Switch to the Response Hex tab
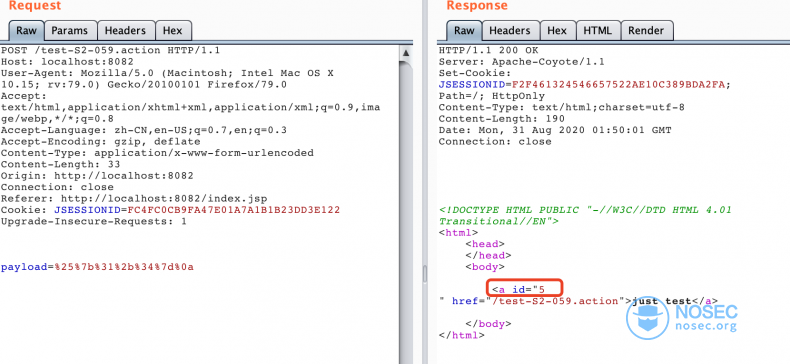Image resolution: width=790 pixels, height=364 pixels. [557, 31]
